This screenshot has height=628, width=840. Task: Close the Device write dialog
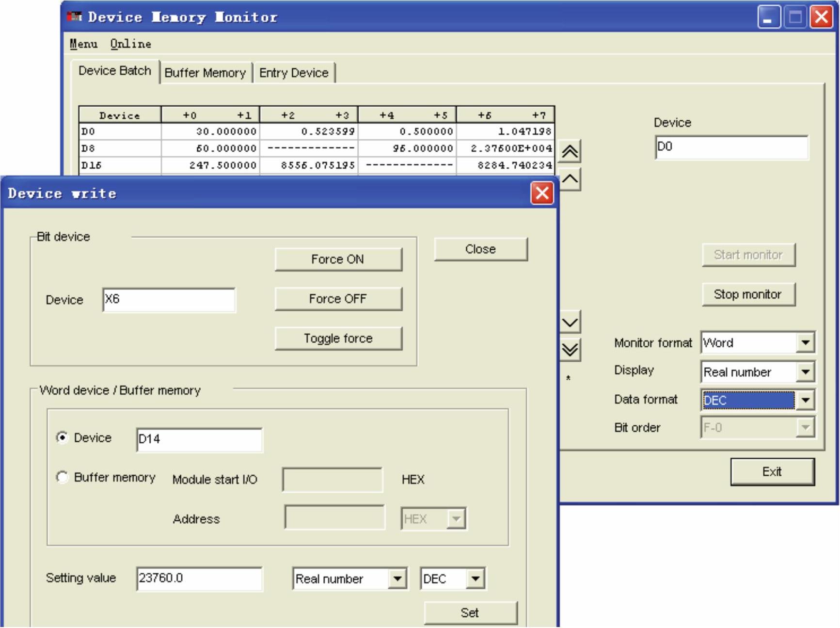point(542,193)
